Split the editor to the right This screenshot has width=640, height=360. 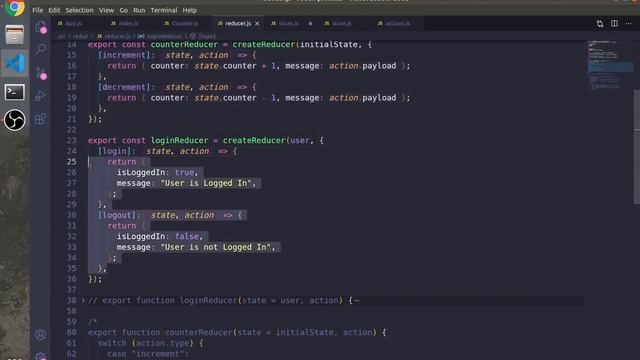614,24
